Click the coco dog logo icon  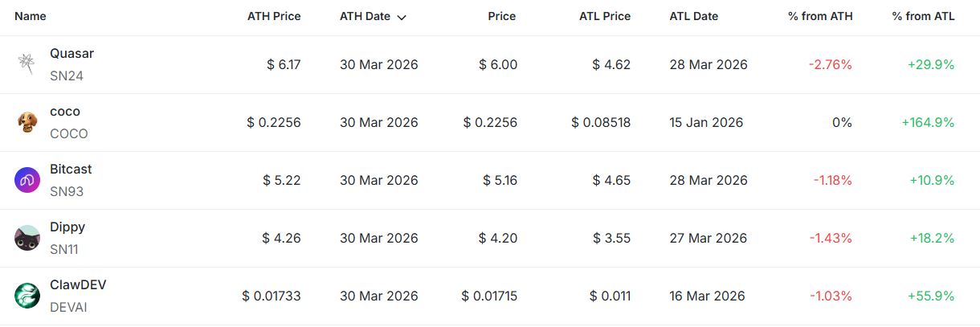[27, 122]
